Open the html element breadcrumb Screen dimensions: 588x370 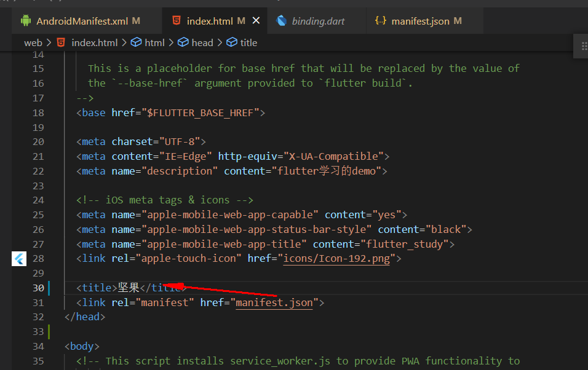click(x=154, y=43)
